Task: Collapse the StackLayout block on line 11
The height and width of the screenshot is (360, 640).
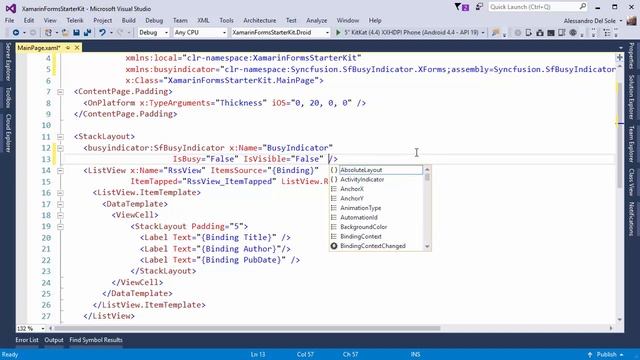Action: coord(60,137)
